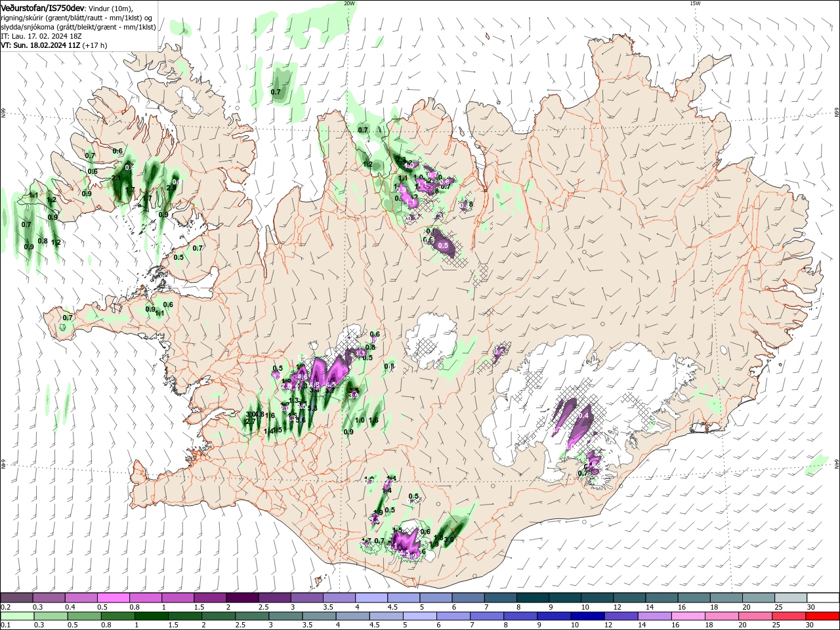
Task: Select the light pink swatch labeled 16 in bottom legend
Action: click(x=688, y=616)
